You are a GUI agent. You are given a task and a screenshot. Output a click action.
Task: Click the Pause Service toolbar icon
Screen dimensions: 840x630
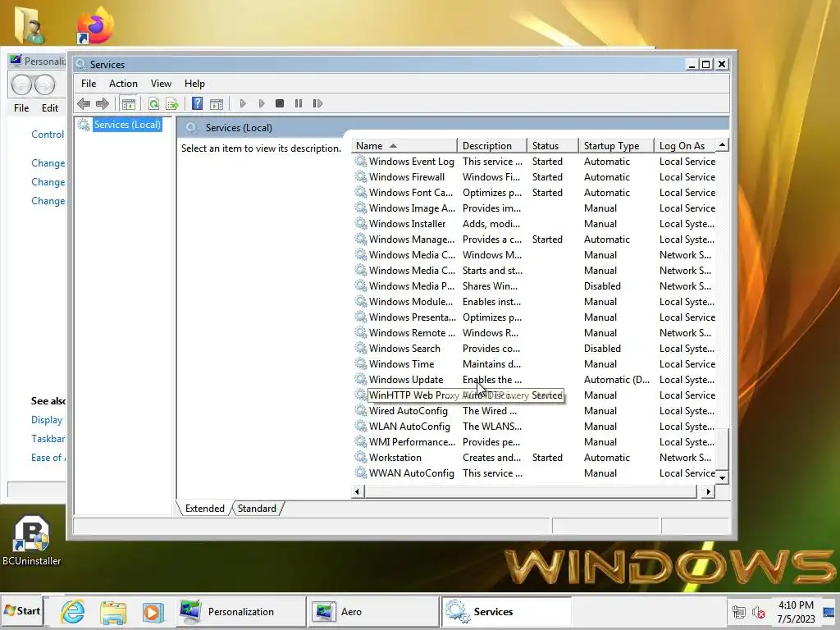coord(299,103)
